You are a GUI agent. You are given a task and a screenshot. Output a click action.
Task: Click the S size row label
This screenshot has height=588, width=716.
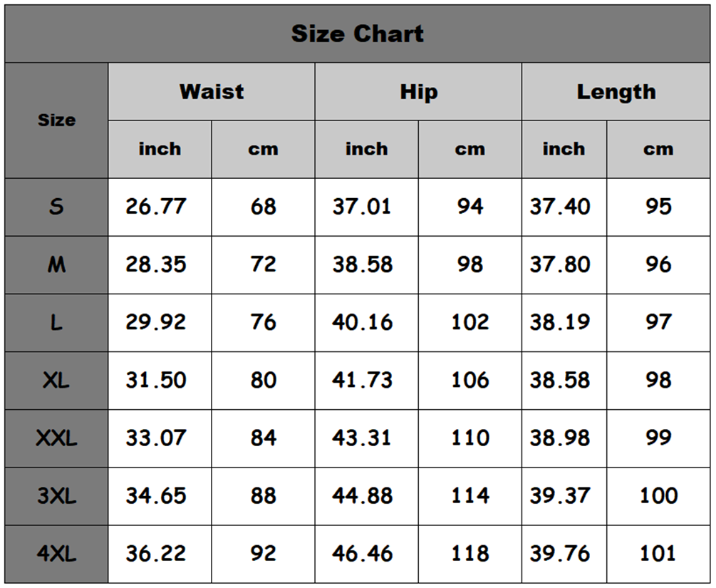point(56,207)
